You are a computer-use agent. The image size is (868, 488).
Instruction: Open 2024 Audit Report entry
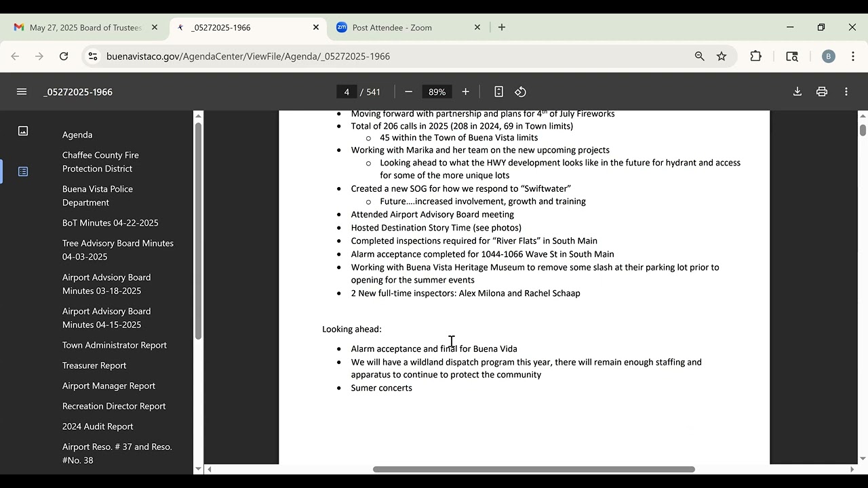pos(98,426)
